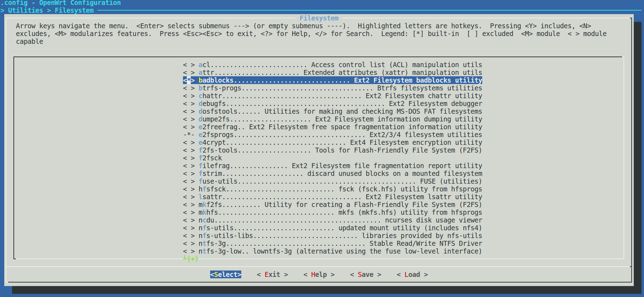Select the fstrim discard blocks entry

[332, 173]
